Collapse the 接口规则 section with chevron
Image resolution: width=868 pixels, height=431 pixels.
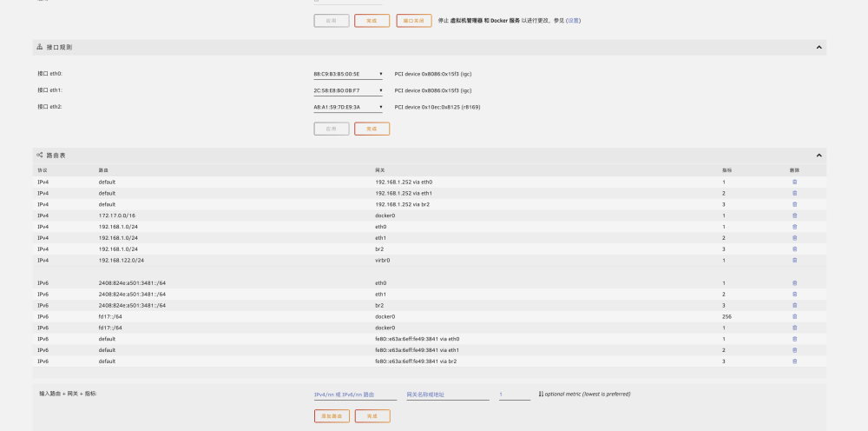point(819,47)
